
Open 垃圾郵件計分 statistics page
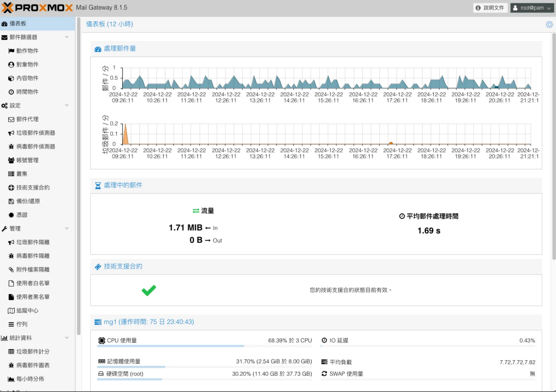[38, 352]
